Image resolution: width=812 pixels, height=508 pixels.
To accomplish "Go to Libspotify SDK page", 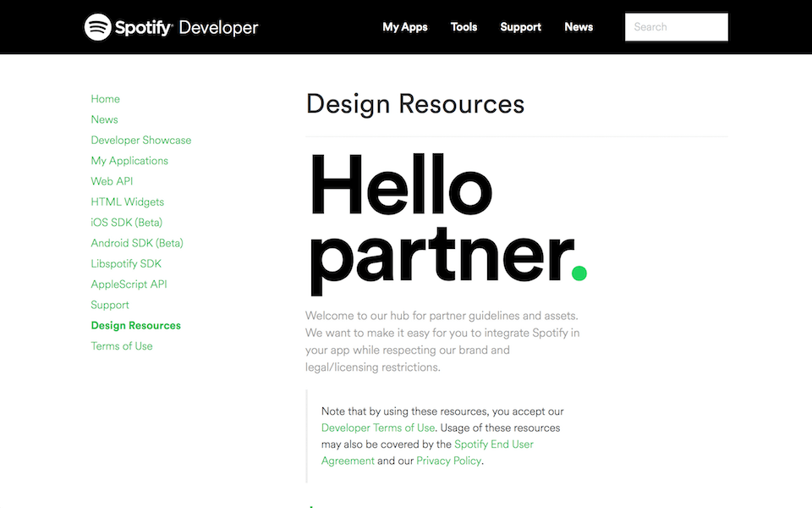I will (x=126, y=264).
